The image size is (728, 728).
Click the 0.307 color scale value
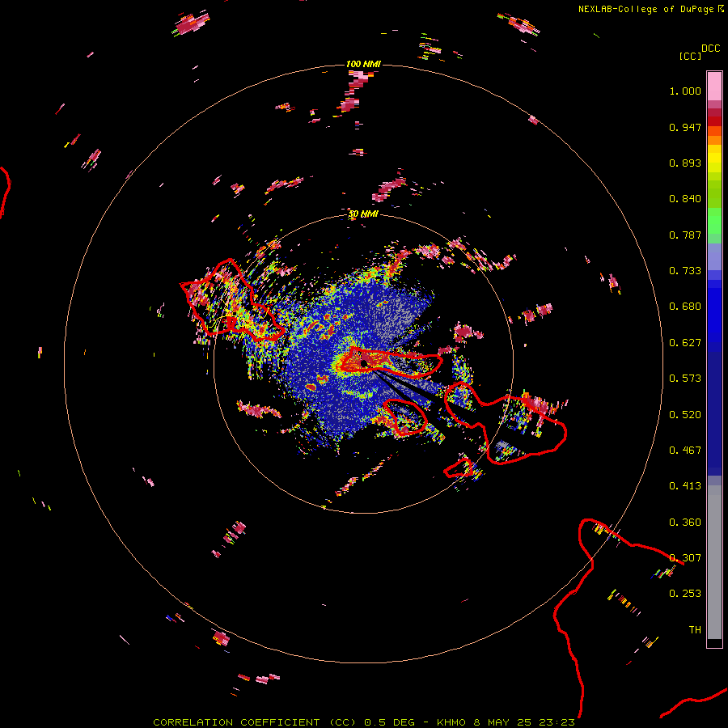tap(685, 558)
